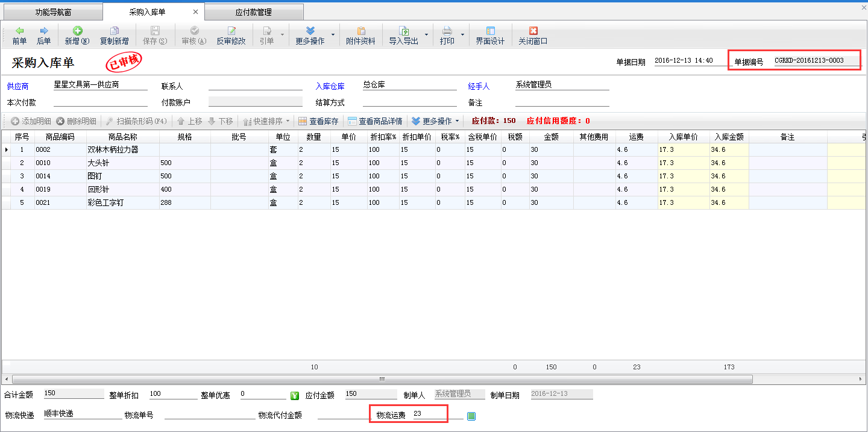Viewport: 868px width, 432px height.
Task: Switch to the 应付款管理 tab
Action: pos(254,12)
